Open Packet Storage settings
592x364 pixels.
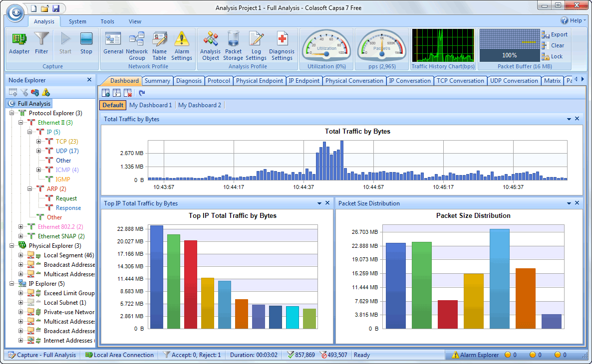233,46
